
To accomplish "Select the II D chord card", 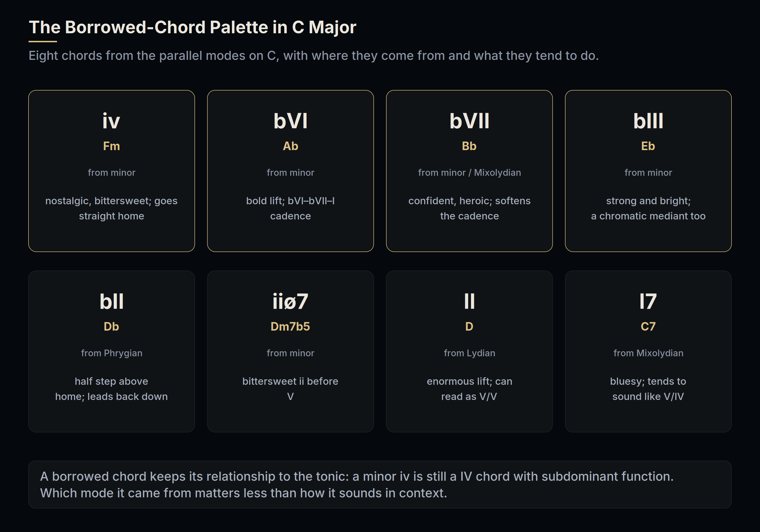I will (469, 351).
